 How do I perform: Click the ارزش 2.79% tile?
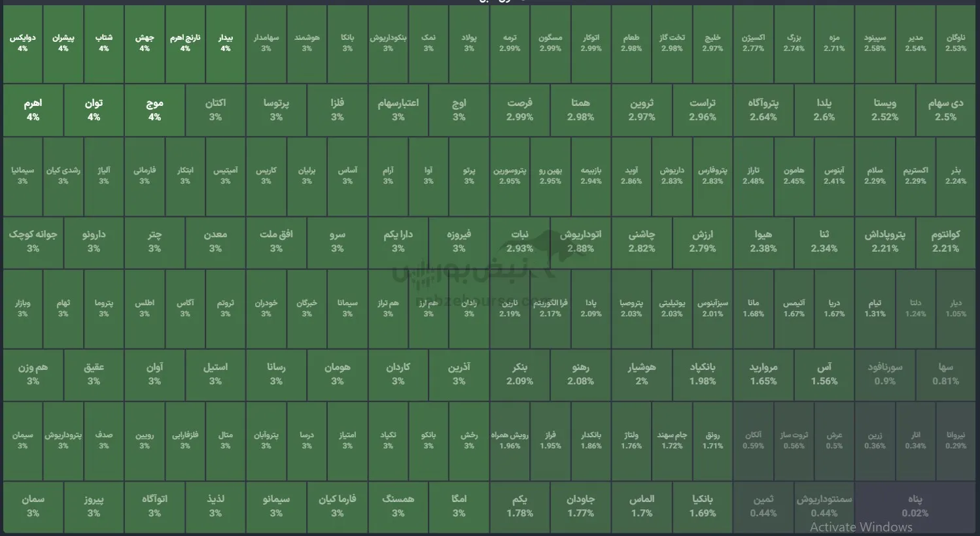point(702,242)
